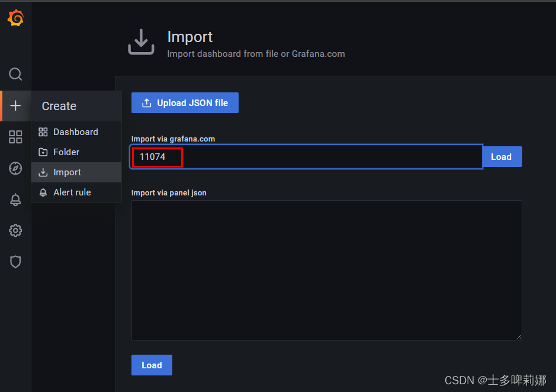556x392 pixels.
Task: Focus the Import via grafana.com input field
Action: [306, 157]
